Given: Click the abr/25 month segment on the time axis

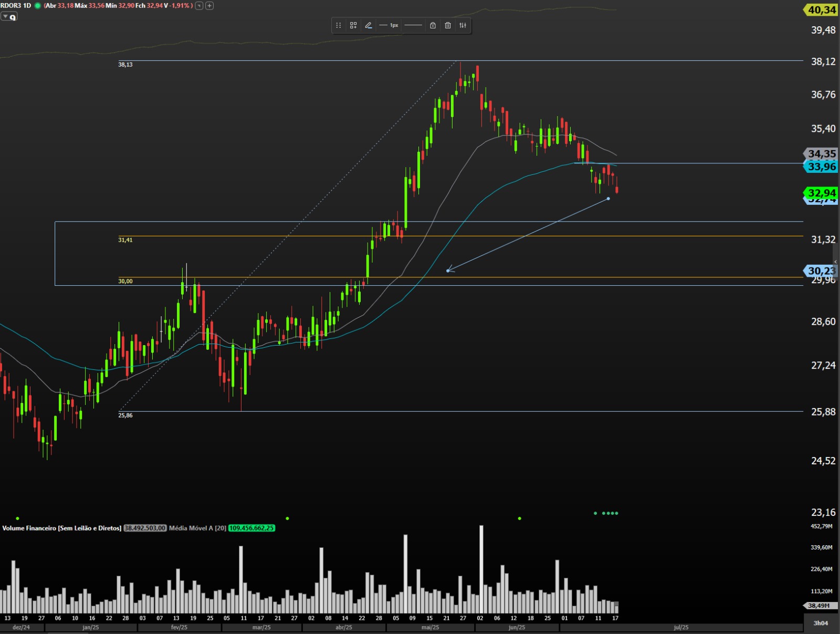Looking at the screenshot, I should click(344, 628).
